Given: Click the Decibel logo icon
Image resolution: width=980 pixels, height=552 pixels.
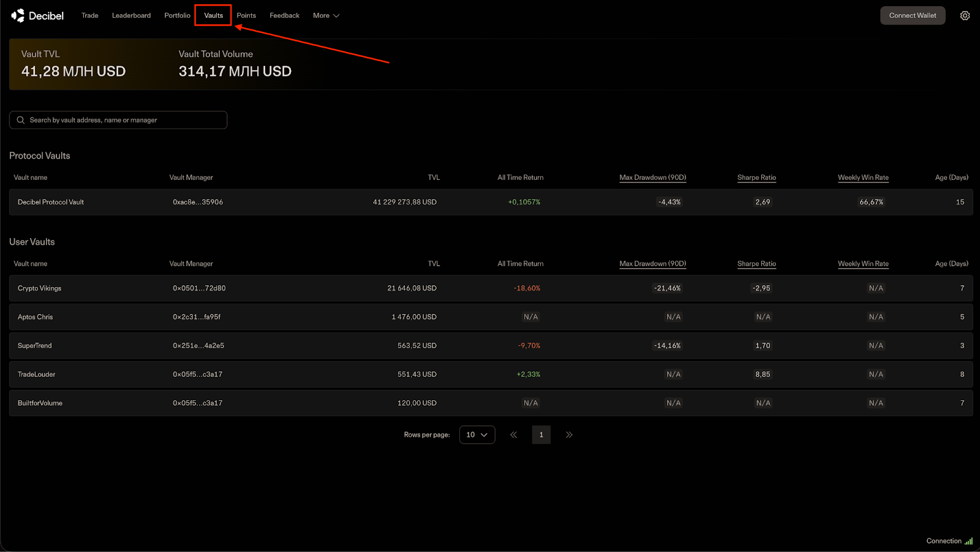Looking at the screenshot, I should (x=18, y=15).
